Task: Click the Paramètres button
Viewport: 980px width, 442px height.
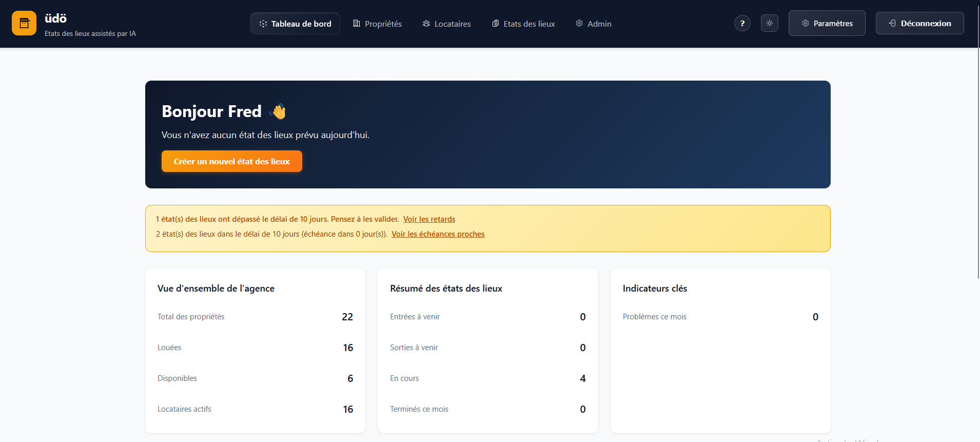Action: [827, 23]
